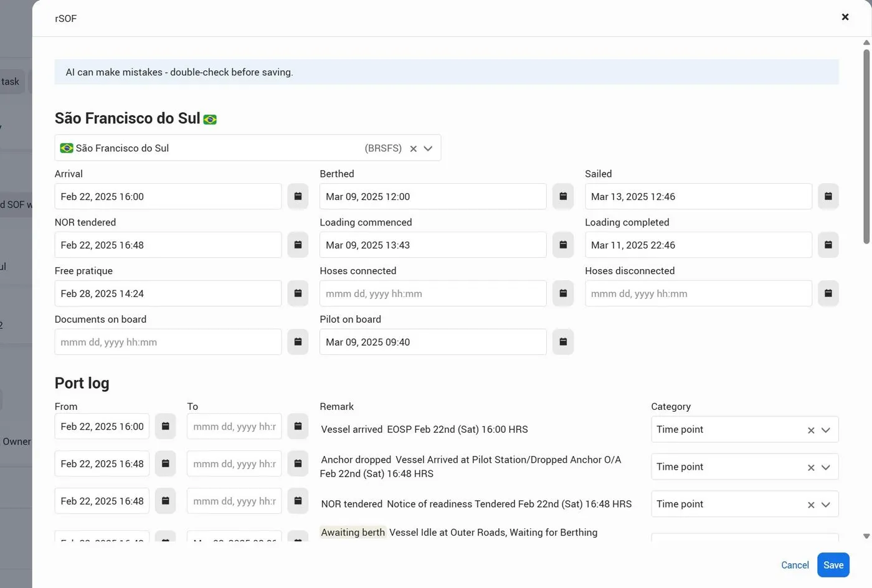Click the To field of Vessel arrived row

click(x=234, y=427)
